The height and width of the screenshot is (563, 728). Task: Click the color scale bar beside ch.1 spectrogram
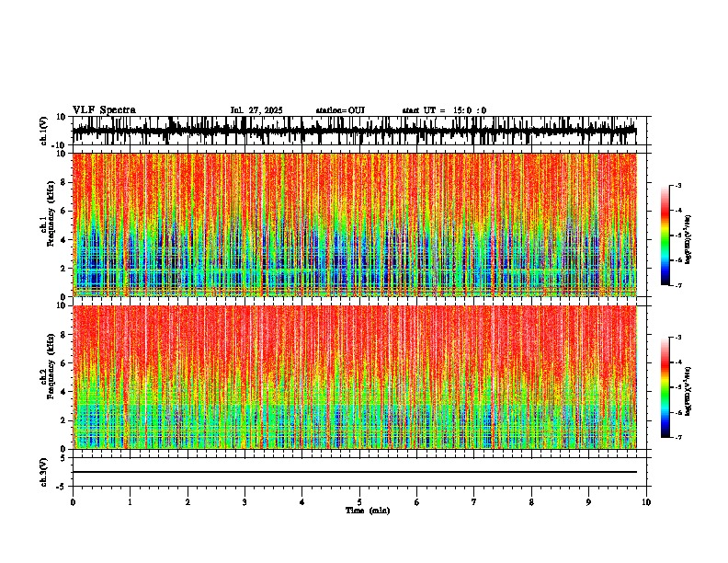pyautogui.click(x=665, y=236)
